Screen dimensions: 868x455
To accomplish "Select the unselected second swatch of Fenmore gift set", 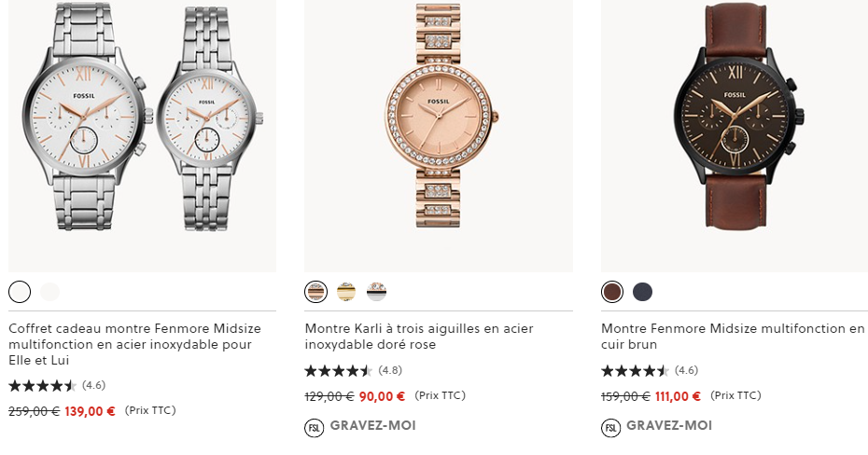I will [x=49, y=292].
